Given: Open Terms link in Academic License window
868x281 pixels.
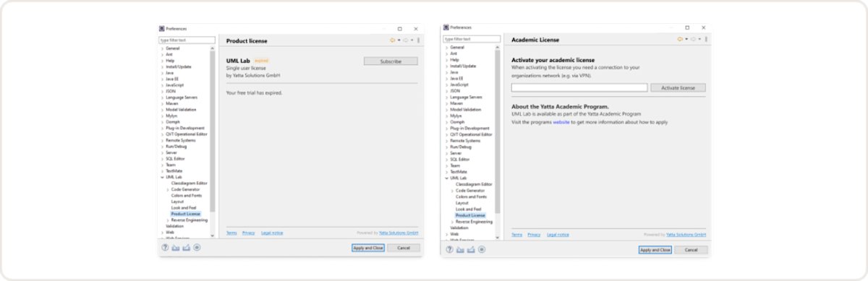Looking at the screenshot, I should (517, 235).
